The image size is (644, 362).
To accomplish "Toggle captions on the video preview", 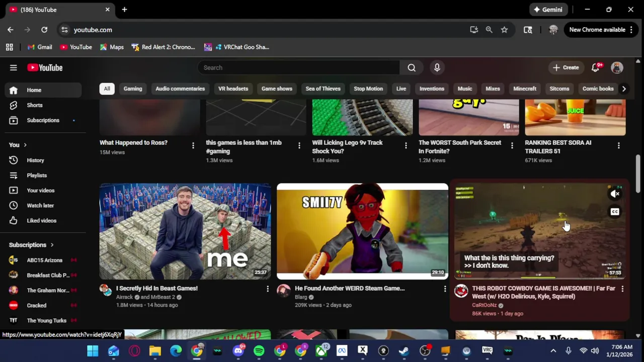I will click(615, 212).
